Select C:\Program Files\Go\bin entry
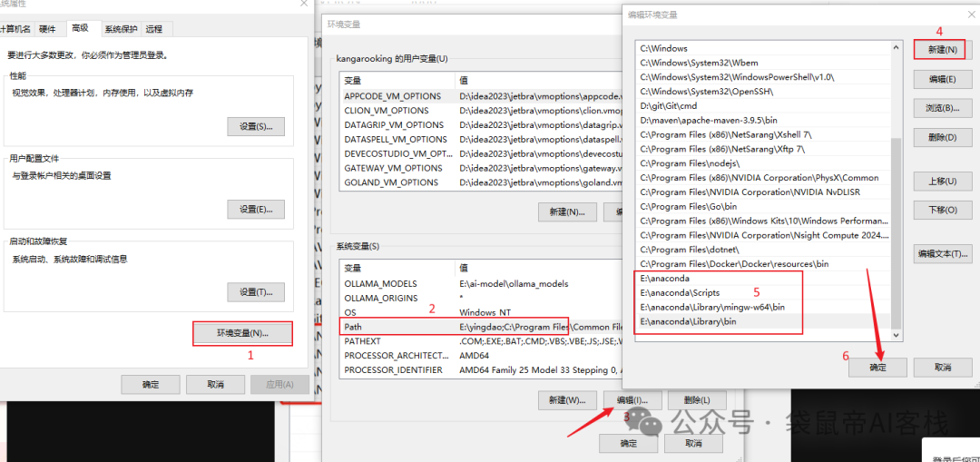Screen dimensions: 980x462 coord(762,206)
